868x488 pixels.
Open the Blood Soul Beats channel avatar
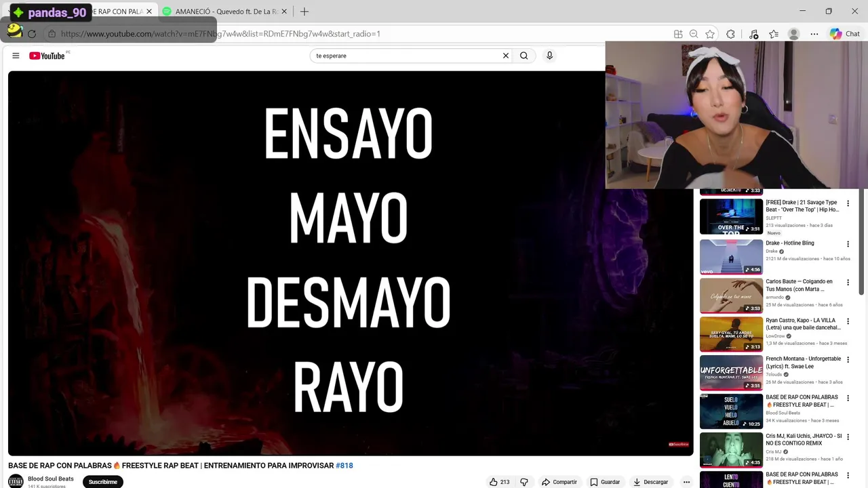[16, 481]
